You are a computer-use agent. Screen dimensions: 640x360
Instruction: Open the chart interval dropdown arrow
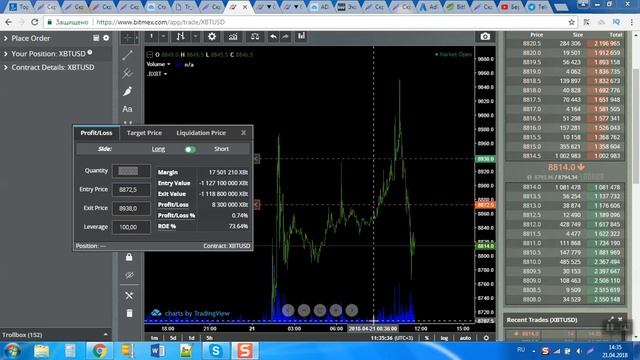click(x=163, y=36)
